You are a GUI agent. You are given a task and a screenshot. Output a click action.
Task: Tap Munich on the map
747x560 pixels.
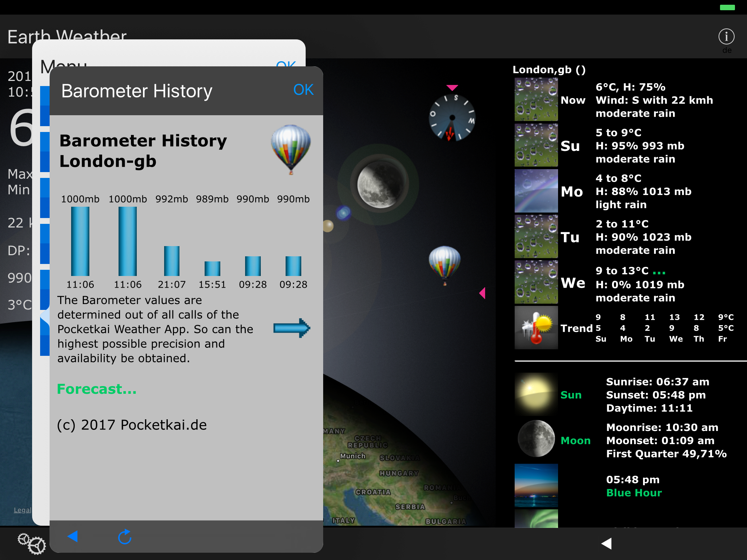tap(352, 456)
